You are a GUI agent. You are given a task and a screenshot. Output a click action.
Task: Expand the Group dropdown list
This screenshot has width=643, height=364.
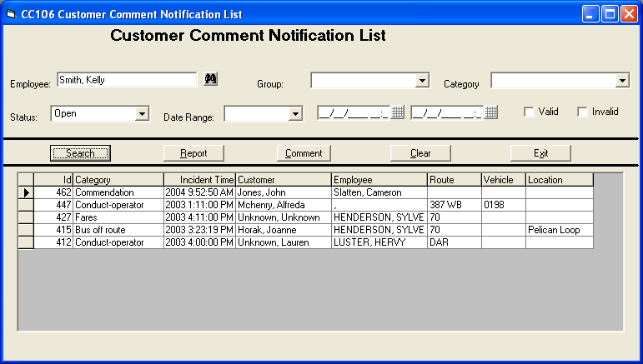click(422, 81)
